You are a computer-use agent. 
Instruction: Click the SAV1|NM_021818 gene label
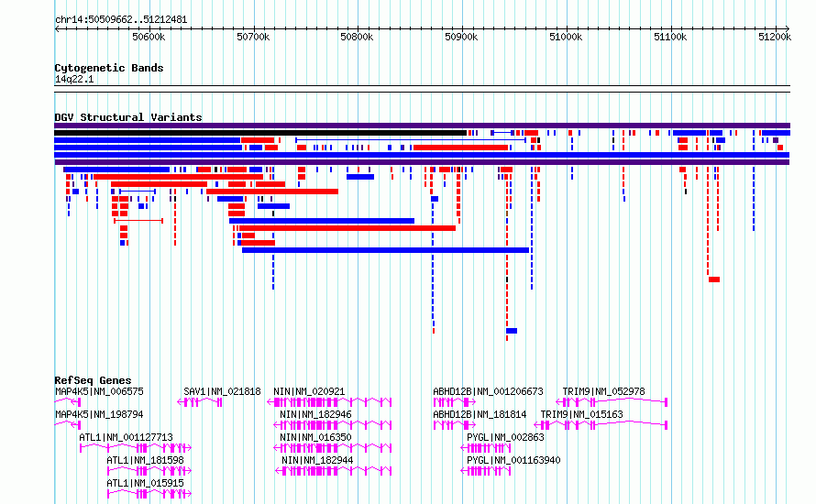coord(222,391)
